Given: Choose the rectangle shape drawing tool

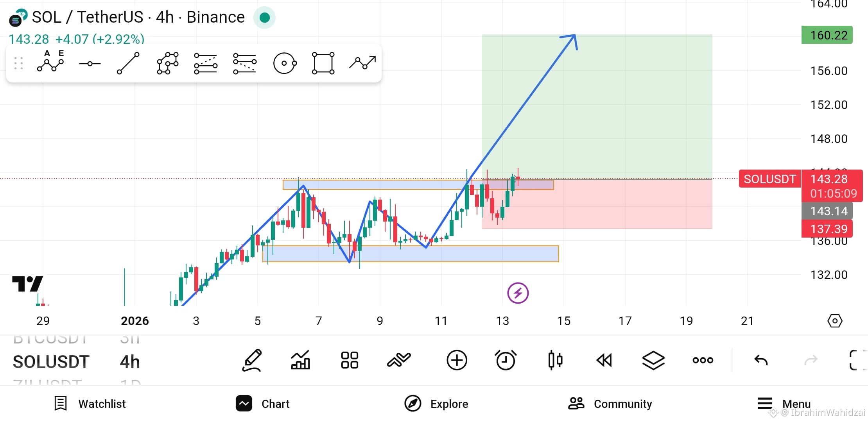Looking at the screenshot, I should pyautogui.click(x=323, y=63).
